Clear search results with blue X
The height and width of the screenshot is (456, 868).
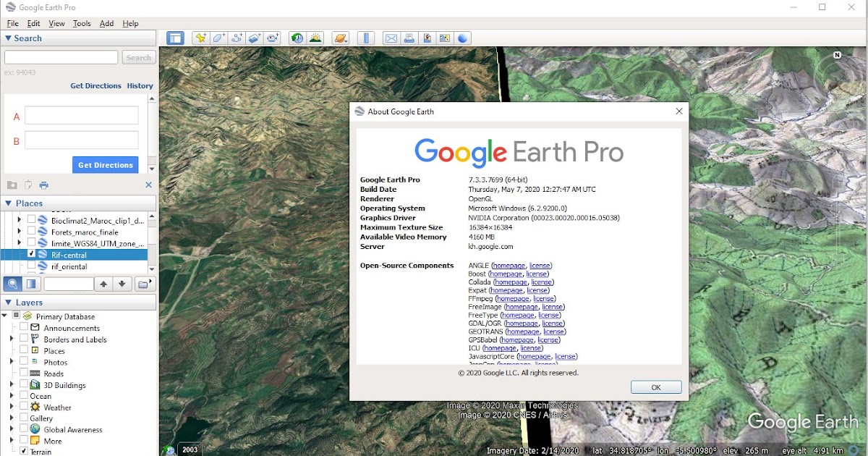coord(148,185)
